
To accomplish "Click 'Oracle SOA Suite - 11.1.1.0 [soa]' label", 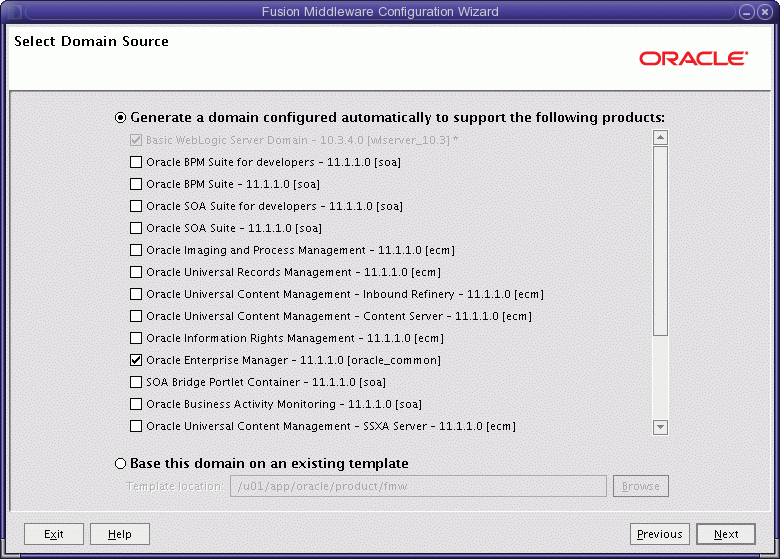I will tap(234, 228).
